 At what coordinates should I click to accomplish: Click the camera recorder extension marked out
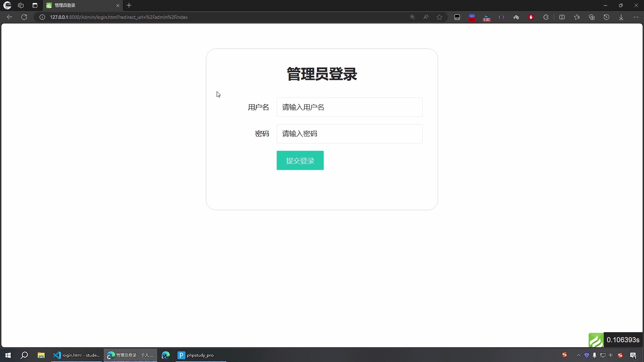pos(472,17)
